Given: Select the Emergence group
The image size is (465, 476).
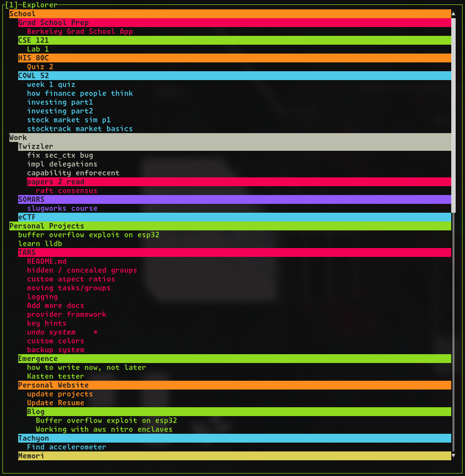Looking at the screenshot, I should 235,359.
